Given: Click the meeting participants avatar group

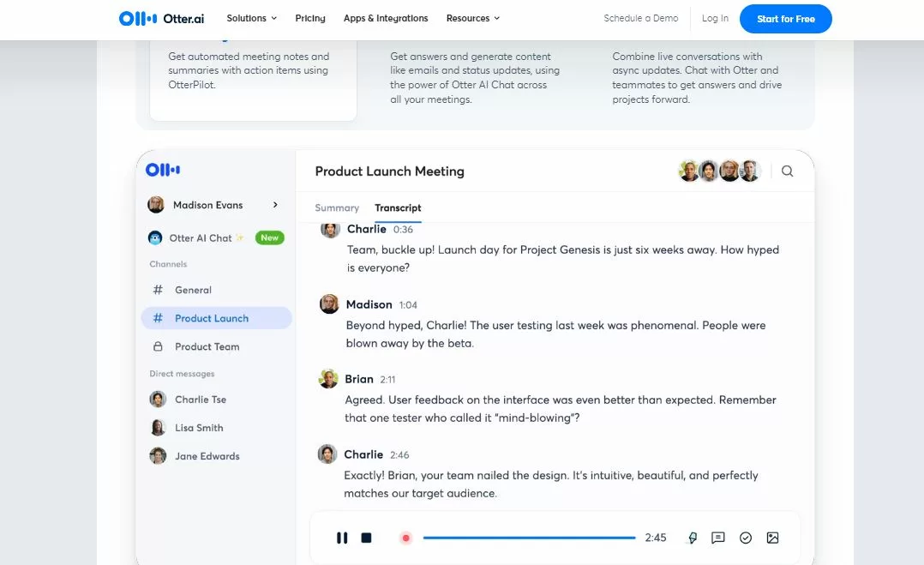Looking at the screenshot, I should click(x=719, y=171).
